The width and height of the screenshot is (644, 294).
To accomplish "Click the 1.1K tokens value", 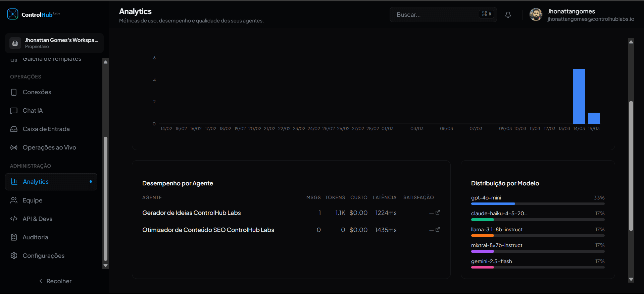I will (340, 213).
